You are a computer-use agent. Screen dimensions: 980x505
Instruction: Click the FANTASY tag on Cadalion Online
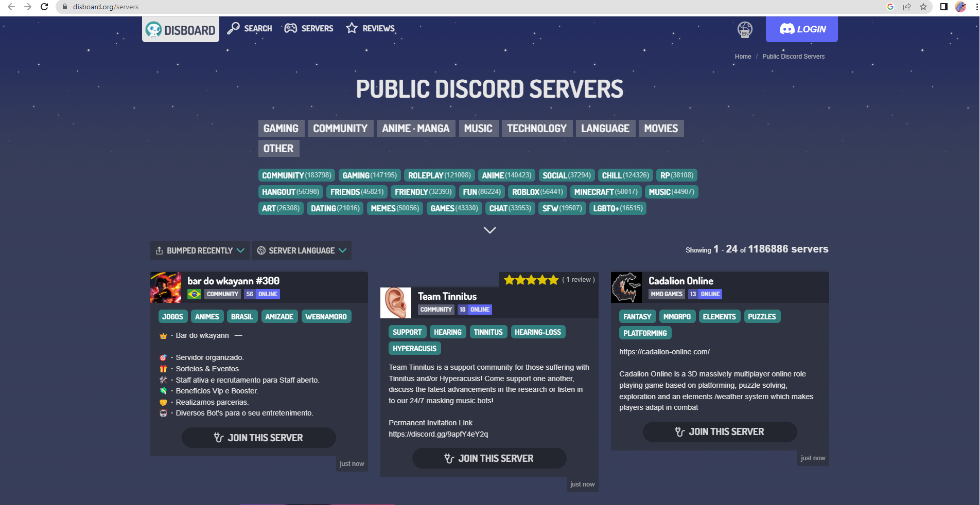point(637,317)
